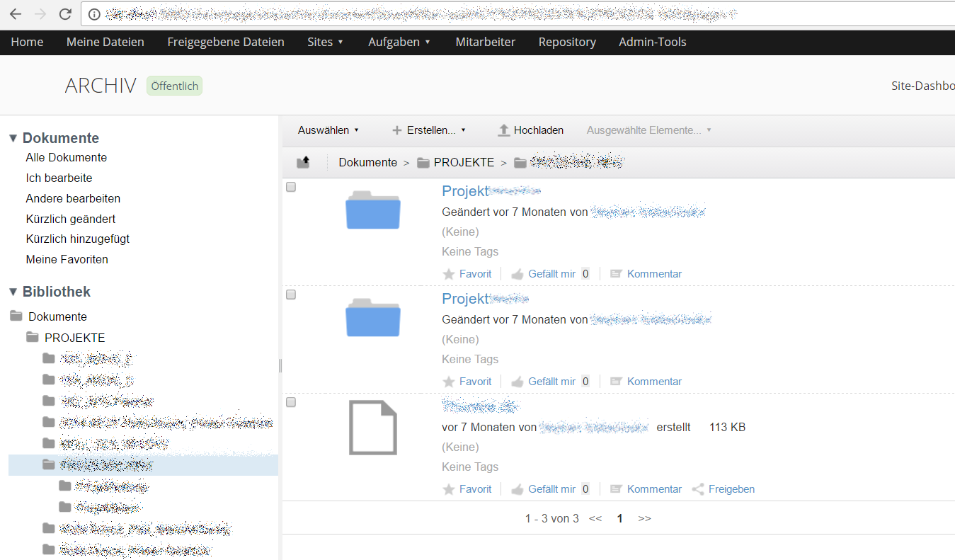
Task: Open the Auswählen dropdown
Action: click(x=328, y=130)
